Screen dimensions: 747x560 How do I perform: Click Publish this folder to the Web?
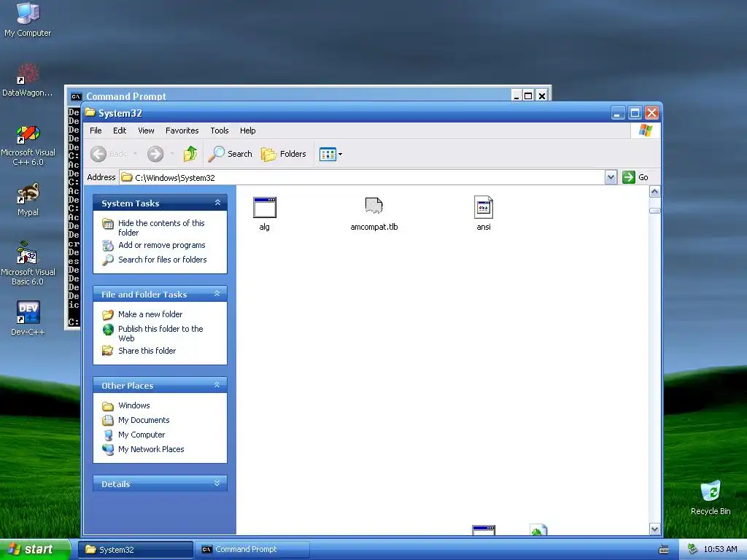(160, 333)
